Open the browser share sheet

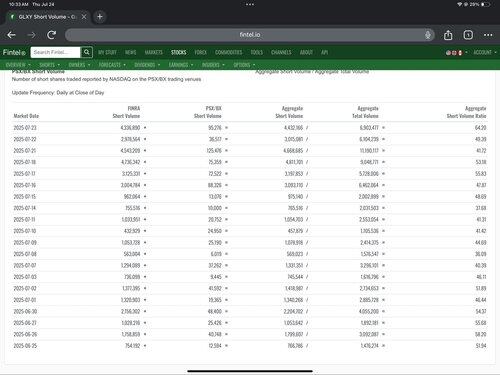[448, 35]
